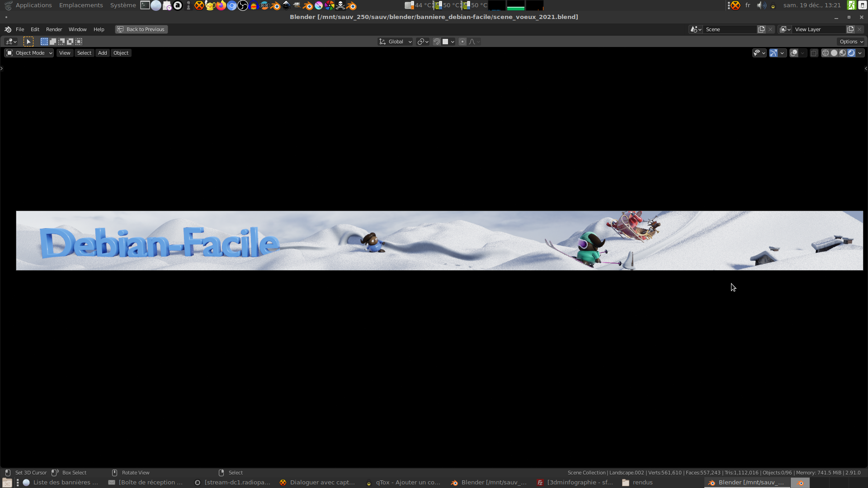Add a new view layer with copy icon

[850, 29]
